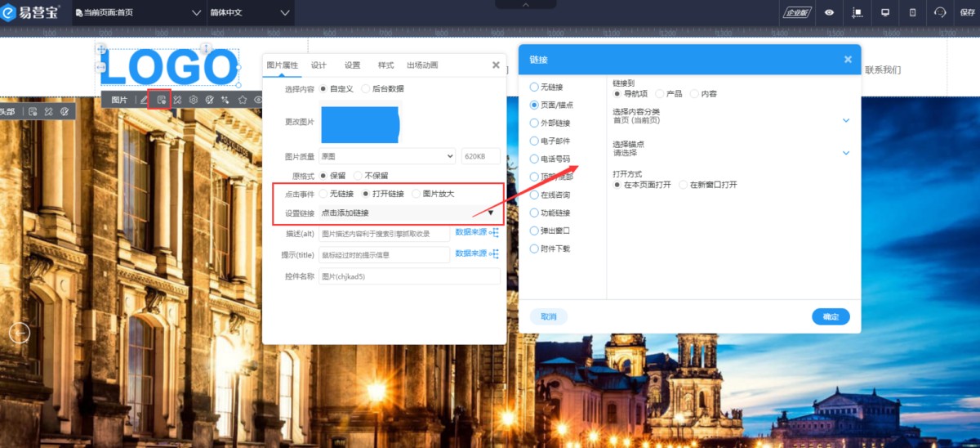980x448 pixels.
Task: Click the 描述(alt) input field
Action: [x=384, y=234]
